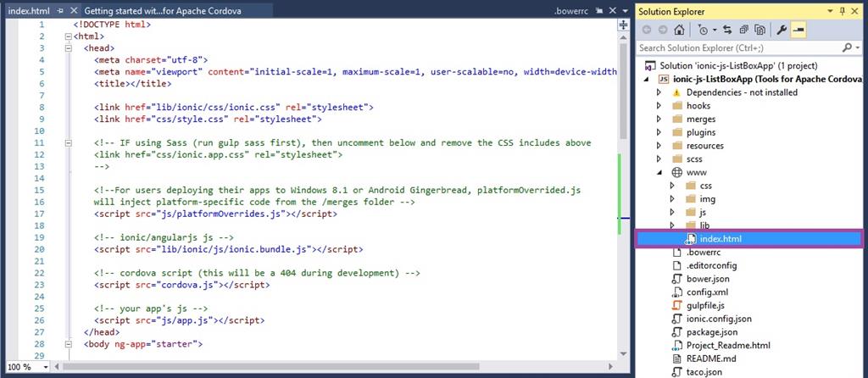Collapse the www folder node
The width and height of the screenshot is (868, 378).
coord(659,173)
